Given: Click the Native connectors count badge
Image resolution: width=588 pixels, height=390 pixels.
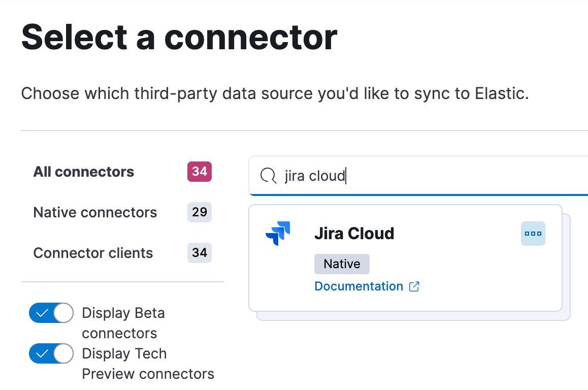Looking at the screenshot, I should tap(199, 212).
